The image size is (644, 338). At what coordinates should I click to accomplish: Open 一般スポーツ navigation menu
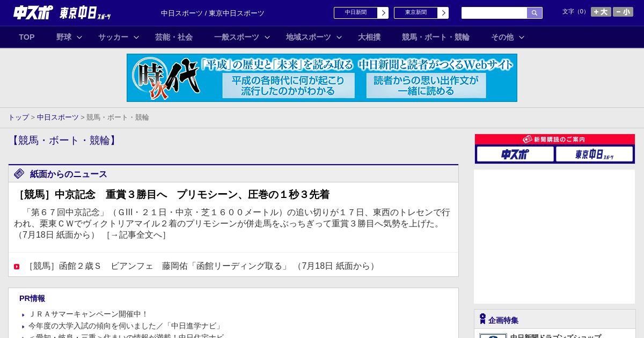point(237,37)
